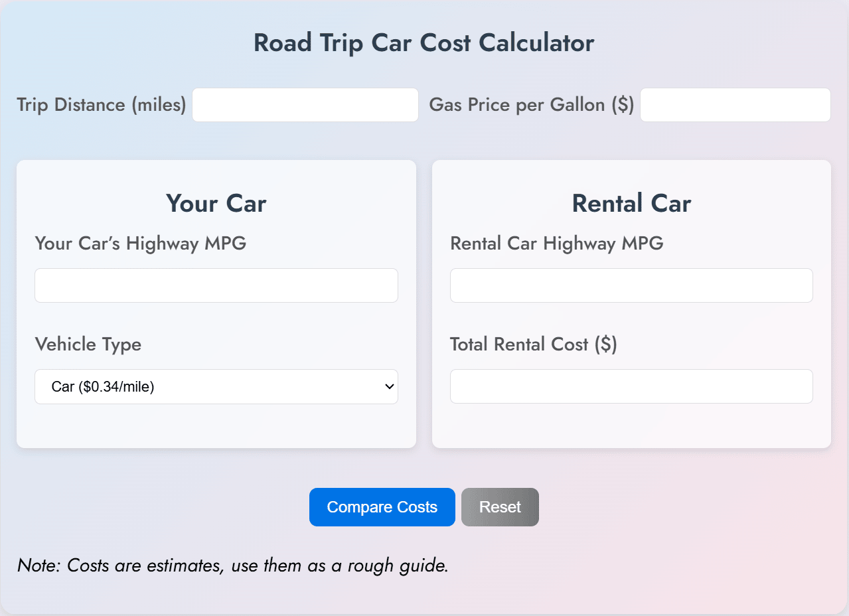Image resolution: width=849 pixels, height=616 pixels.
Task: Select the Your Car panel heading
Action: (x=216, y=203)
